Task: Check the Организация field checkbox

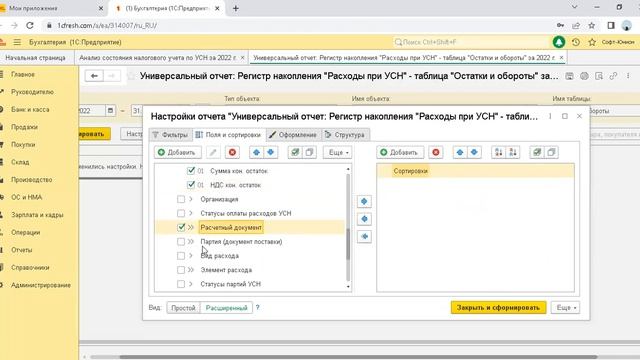Action: click(181, 199)
